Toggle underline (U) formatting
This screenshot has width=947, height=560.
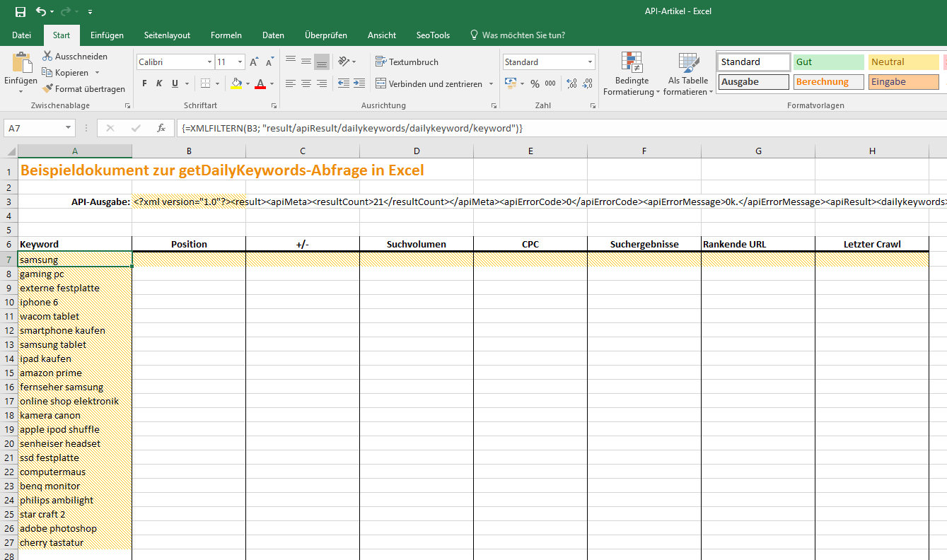click(x=175, y=83)
